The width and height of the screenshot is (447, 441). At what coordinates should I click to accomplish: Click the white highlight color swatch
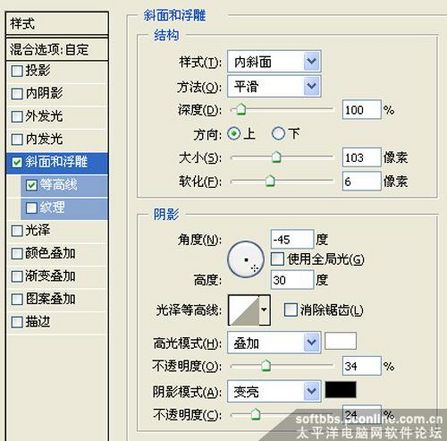tap(340, 341)
